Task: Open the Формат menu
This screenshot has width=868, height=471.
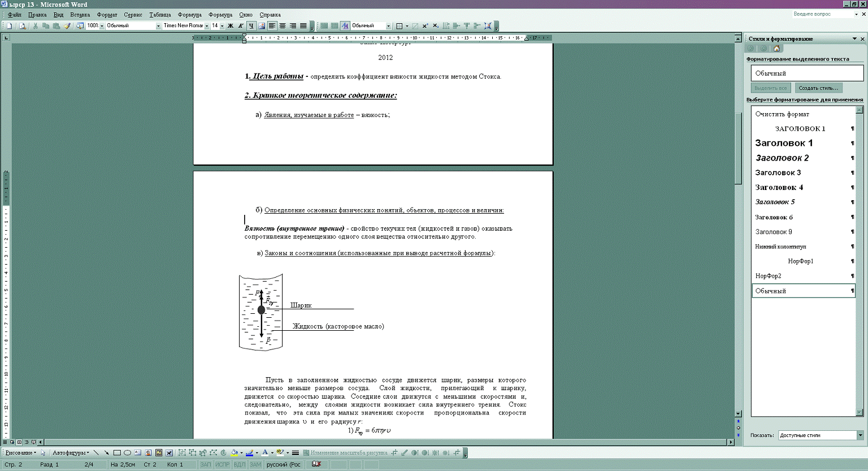Action: click(107, 15)
